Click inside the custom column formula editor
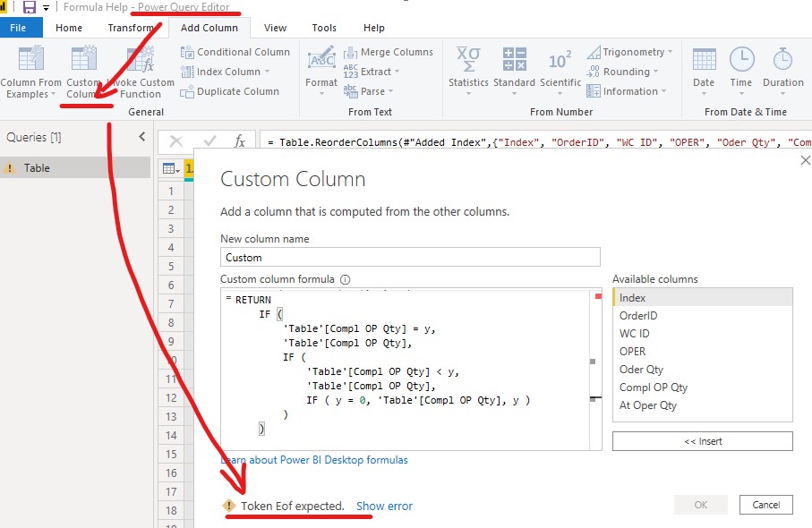 tap(405, 369)
